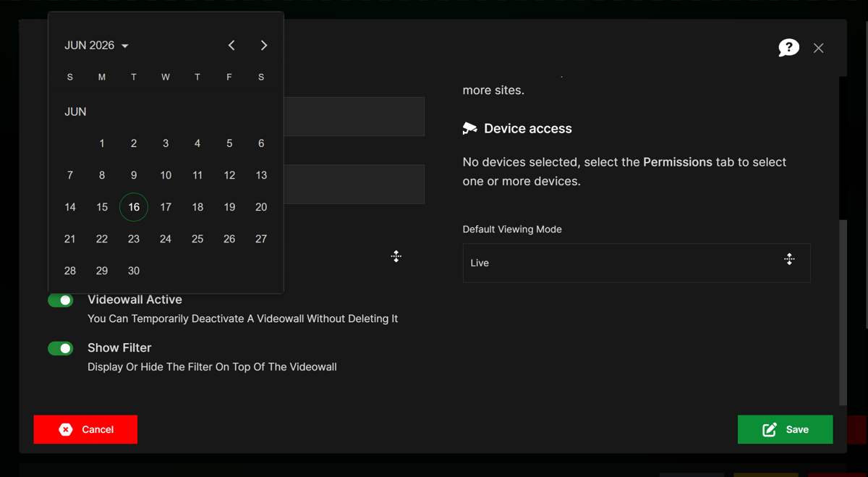This screenshot has height=477, width=868.
Task: Select June 22 in calendar
Action: click(102, 239)
